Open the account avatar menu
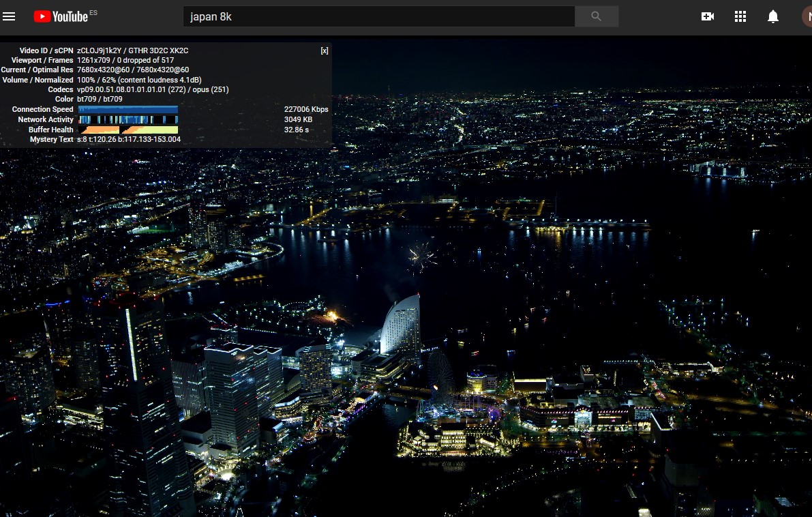This screenshot has width=812, height=517. pos(807,16)
